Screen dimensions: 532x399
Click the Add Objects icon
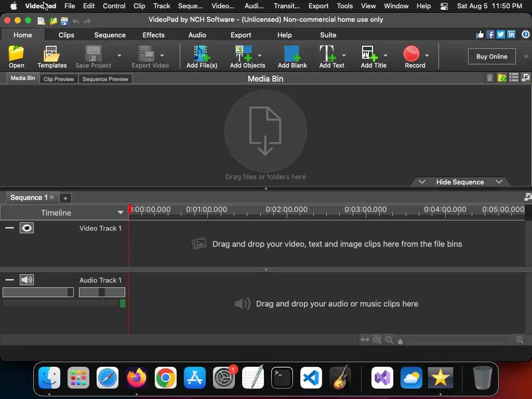click(x=243, y=54)
